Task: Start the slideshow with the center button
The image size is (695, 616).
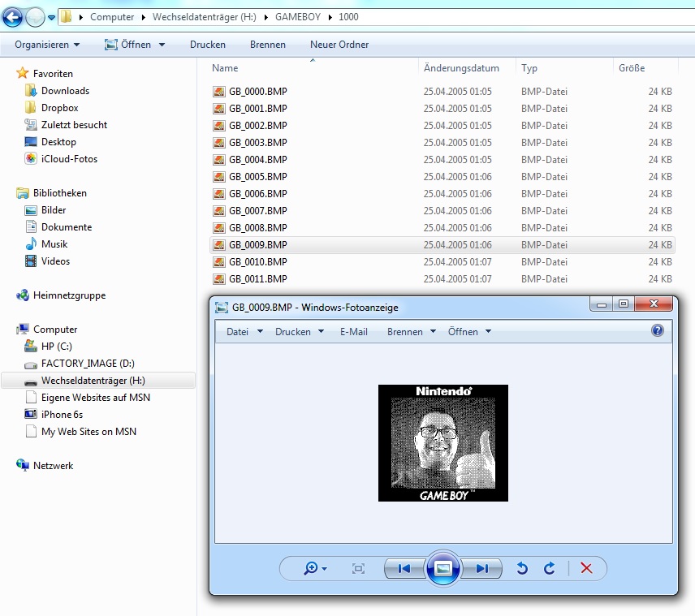Action: tap(443, 569)
